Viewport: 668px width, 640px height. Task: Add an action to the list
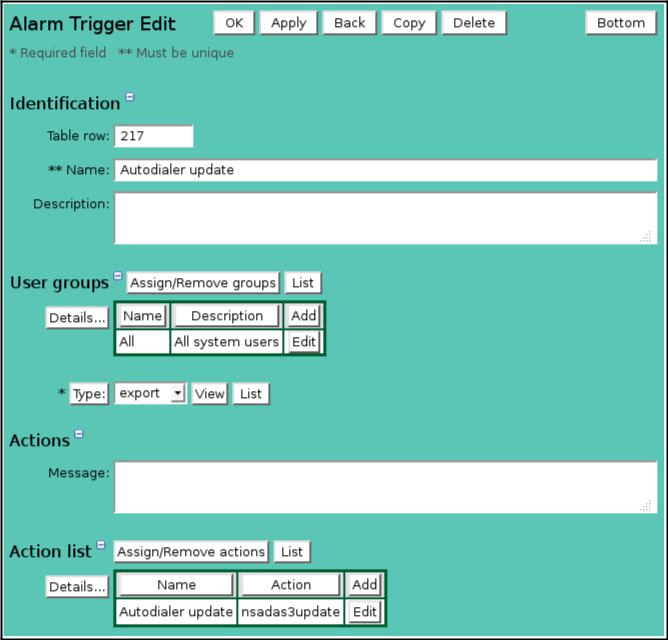[365, 585]
